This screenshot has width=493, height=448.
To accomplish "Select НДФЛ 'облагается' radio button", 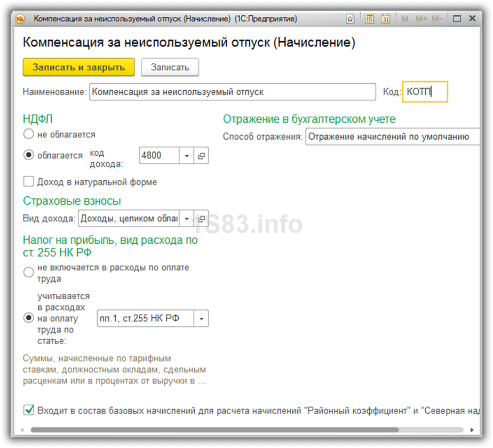I will click(x=29, y=155).
